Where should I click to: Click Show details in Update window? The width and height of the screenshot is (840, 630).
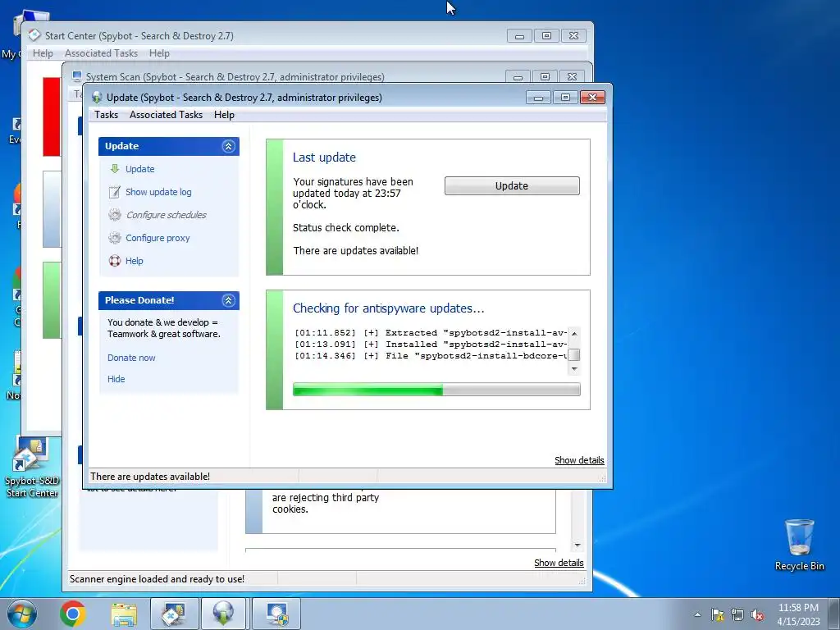579,460
